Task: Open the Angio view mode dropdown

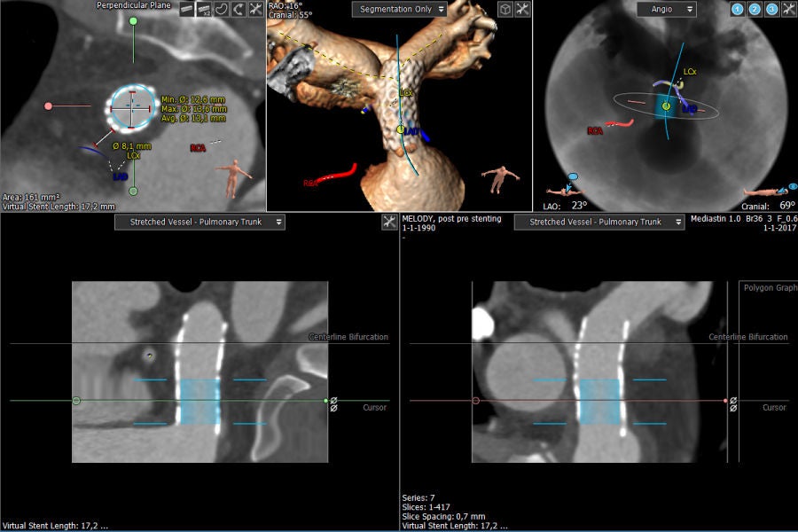Action: pyautogui.click(x=666, y=9)
